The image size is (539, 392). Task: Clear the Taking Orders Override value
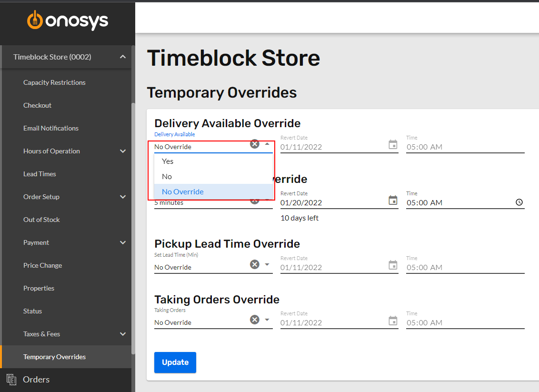click(x=254, y=319)
